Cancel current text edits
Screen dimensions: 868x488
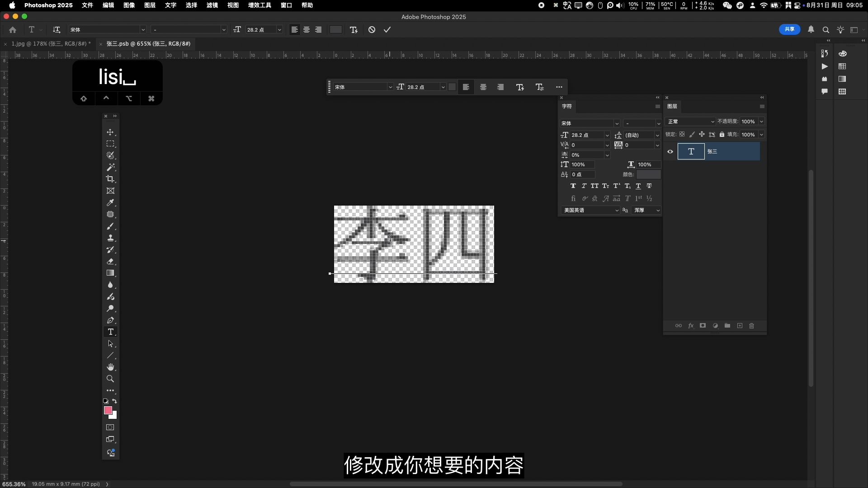372,30
